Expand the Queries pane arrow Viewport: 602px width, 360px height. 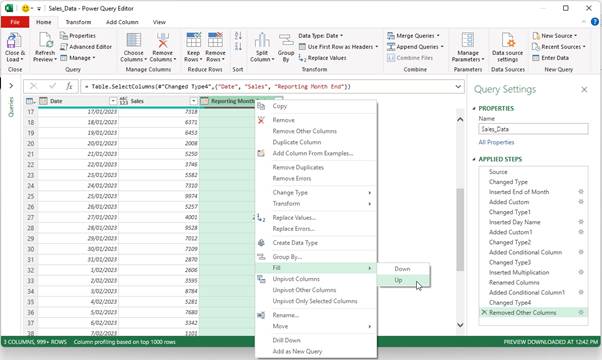[11, 86]
